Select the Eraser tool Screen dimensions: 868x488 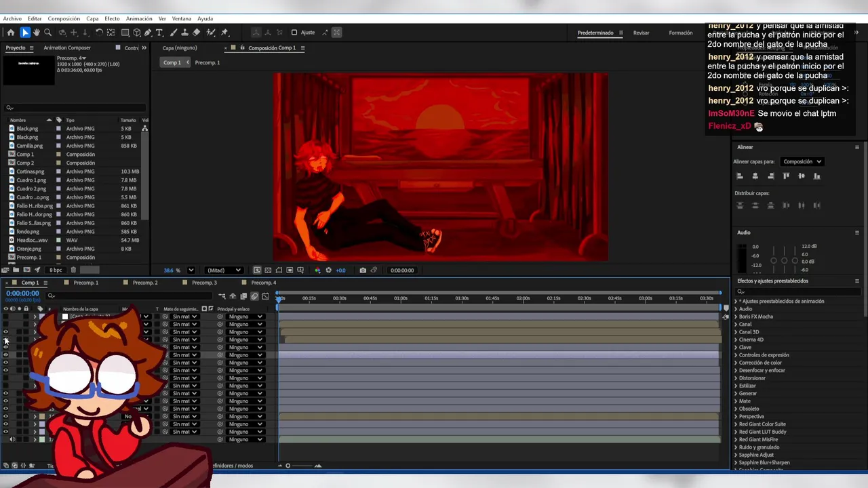point(197,33)
